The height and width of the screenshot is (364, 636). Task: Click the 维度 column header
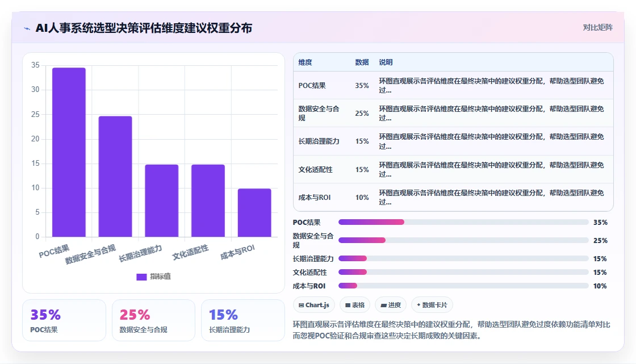tap(305, 62)
